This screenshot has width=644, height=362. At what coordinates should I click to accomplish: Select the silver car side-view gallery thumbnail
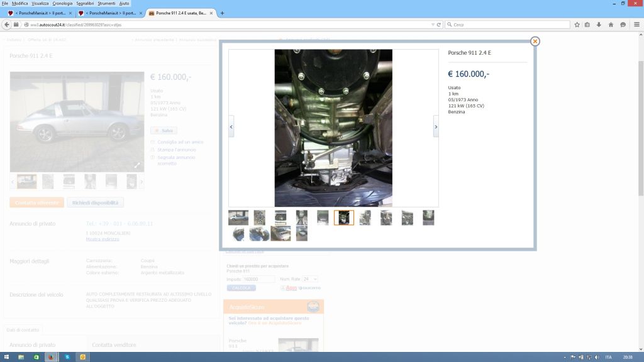click(x=238, y=217)
